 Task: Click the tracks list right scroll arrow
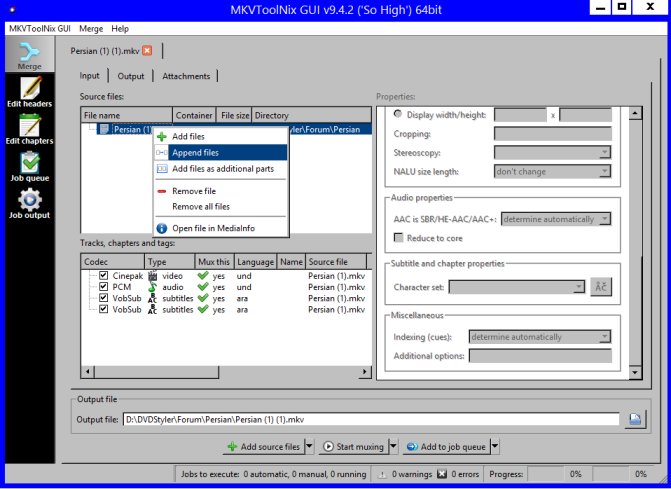[x=365, y=371]
